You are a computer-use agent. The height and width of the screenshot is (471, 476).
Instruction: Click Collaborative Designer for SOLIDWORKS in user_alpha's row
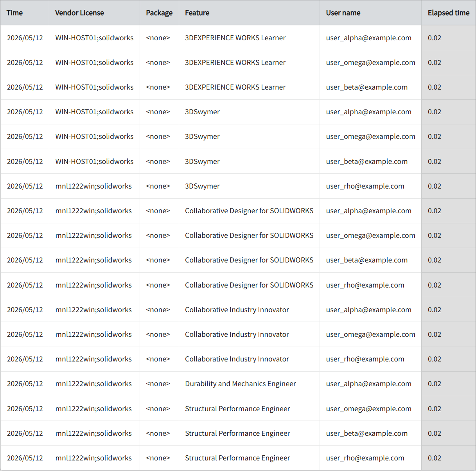[x=249, y=211]
